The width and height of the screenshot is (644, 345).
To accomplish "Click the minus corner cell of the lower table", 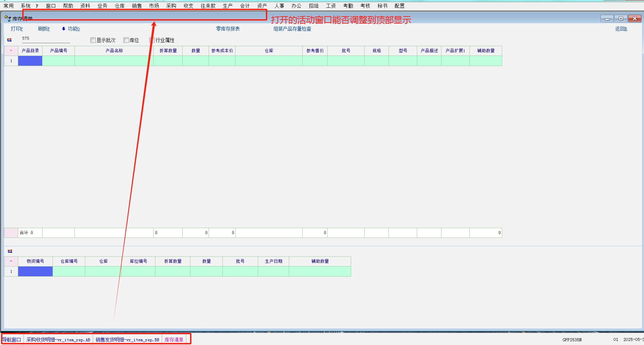I will [11, 261].
